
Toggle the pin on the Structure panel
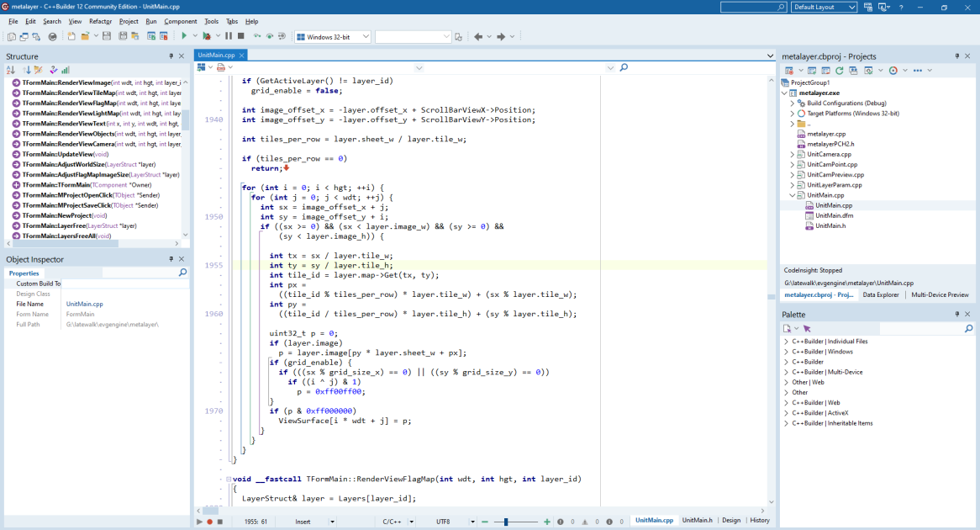(x=171, y=56)
